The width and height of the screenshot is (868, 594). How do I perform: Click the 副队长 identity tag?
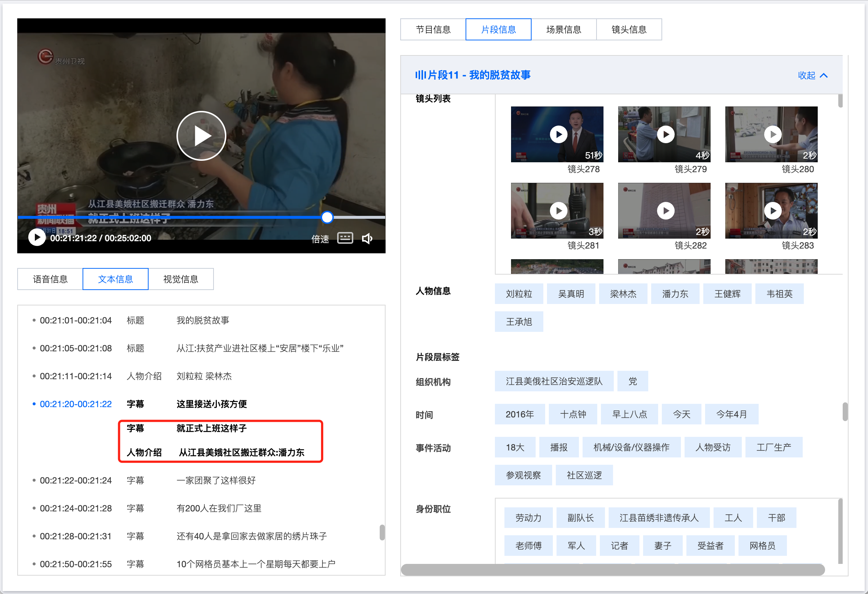pos(580,518)
